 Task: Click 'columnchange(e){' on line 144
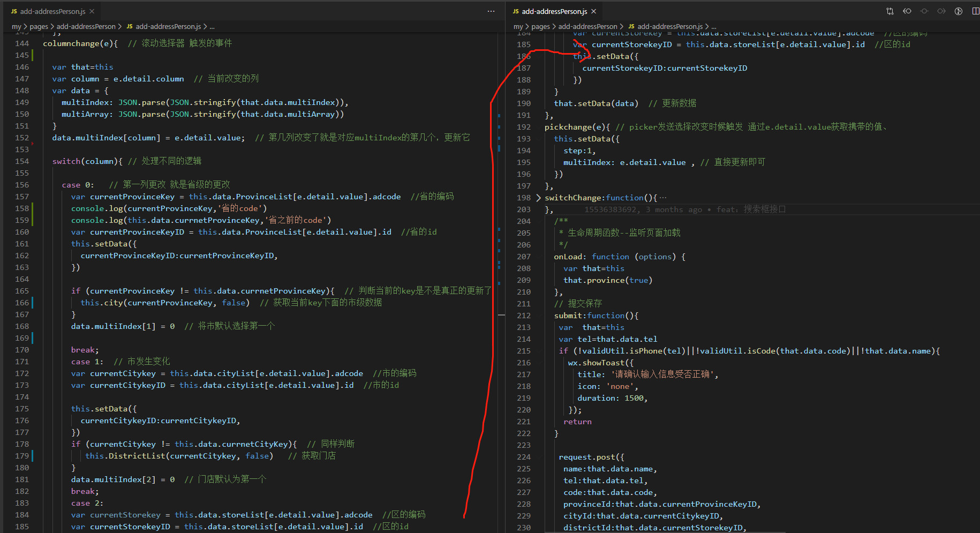(x=80, y=43)
